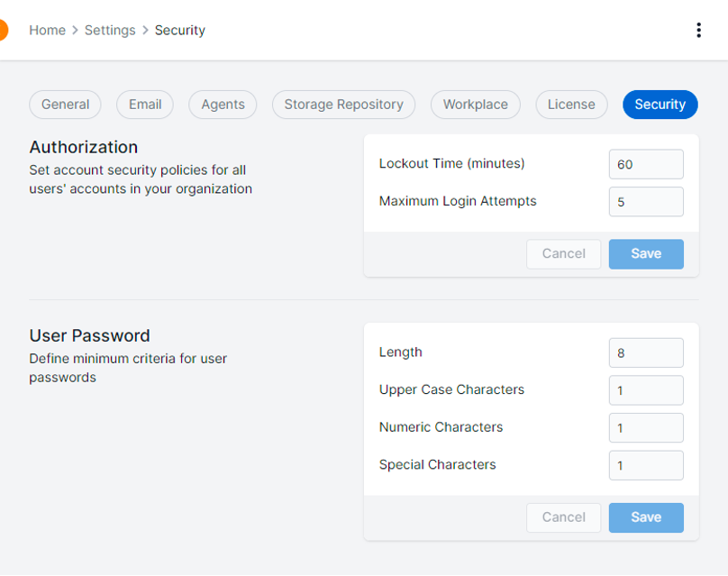Open the Storage Repository tab

(x=343, y=104)
